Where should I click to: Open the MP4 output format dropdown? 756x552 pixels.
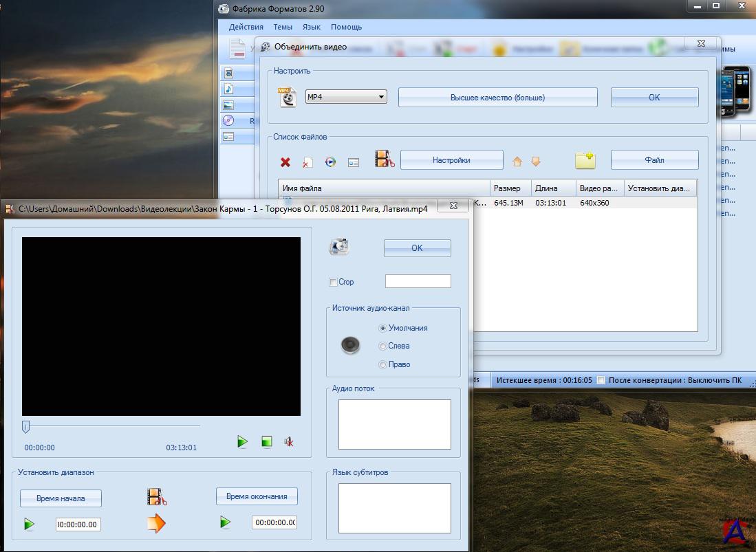click(x=346, y=97)
